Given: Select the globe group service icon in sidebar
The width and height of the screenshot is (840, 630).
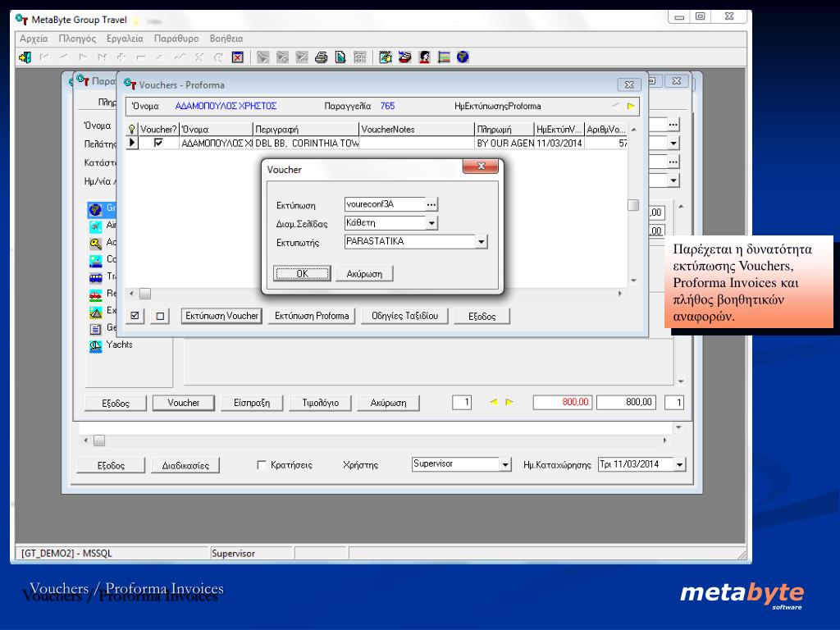Looking at the screenshot, I should point(95,209).
